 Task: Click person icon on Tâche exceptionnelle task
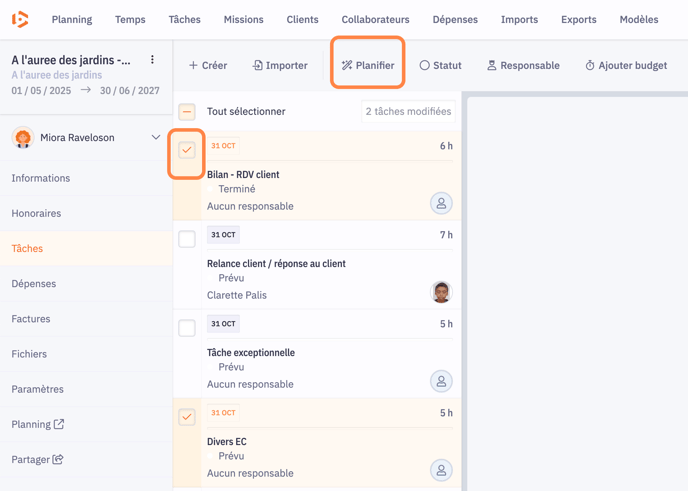[441, 381]
